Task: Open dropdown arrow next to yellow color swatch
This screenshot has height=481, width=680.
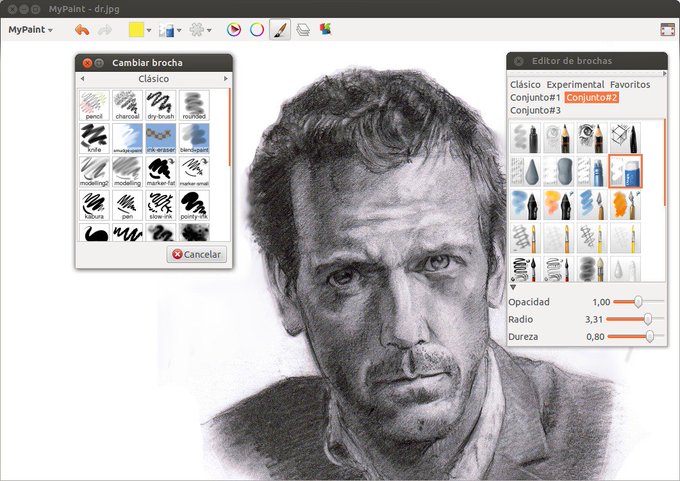Action: [x=149, y=30]
